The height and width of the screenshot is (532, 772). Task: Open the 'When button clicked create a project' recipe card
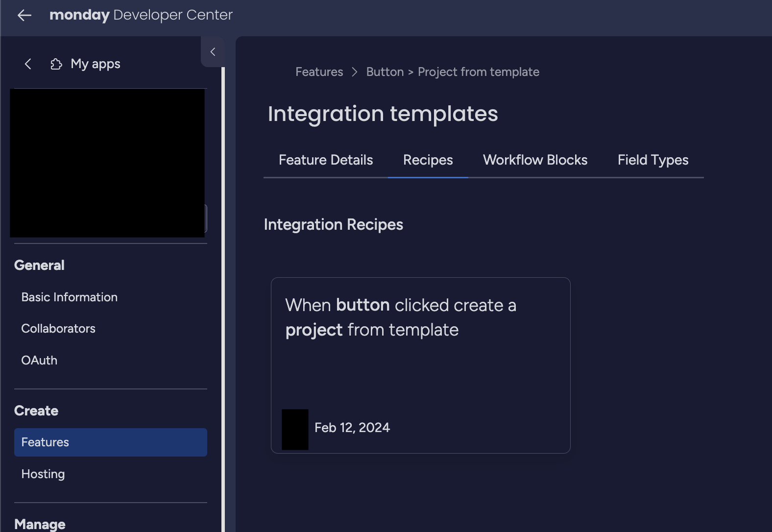click(x=421, y=365)
